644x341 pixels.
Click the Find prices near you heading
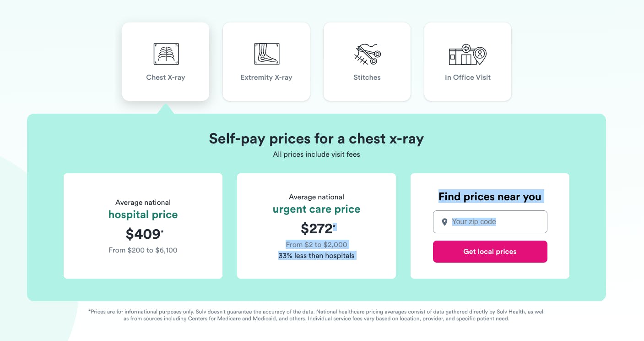490,197
